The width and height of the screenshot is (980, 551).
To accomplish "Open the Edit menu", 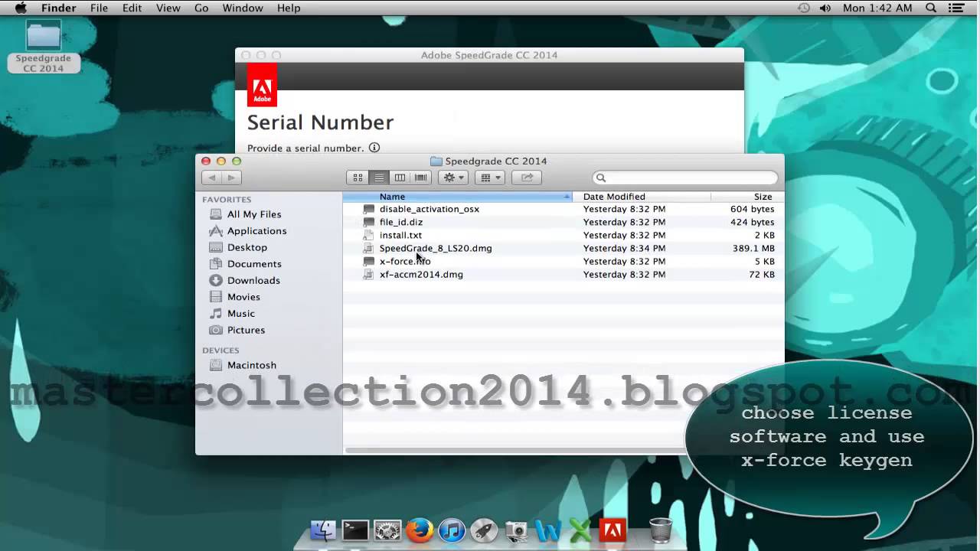I will point(132,8).
